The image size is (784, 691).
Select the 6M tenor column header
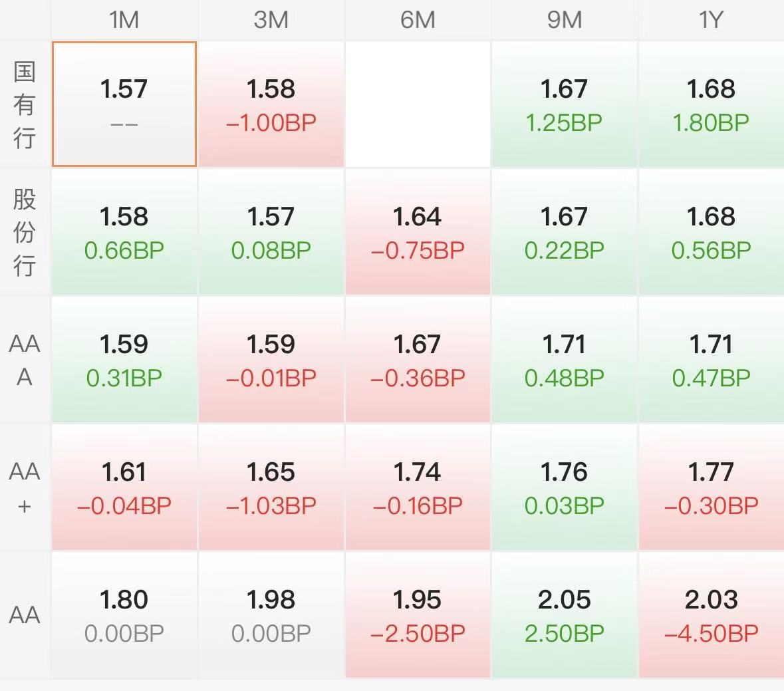tap(418, 20)
